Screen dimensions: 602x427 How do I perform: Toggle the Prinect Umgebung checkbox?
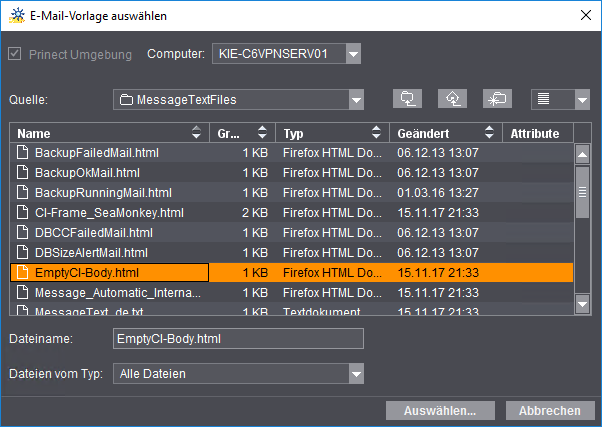(x=14, y=54)
